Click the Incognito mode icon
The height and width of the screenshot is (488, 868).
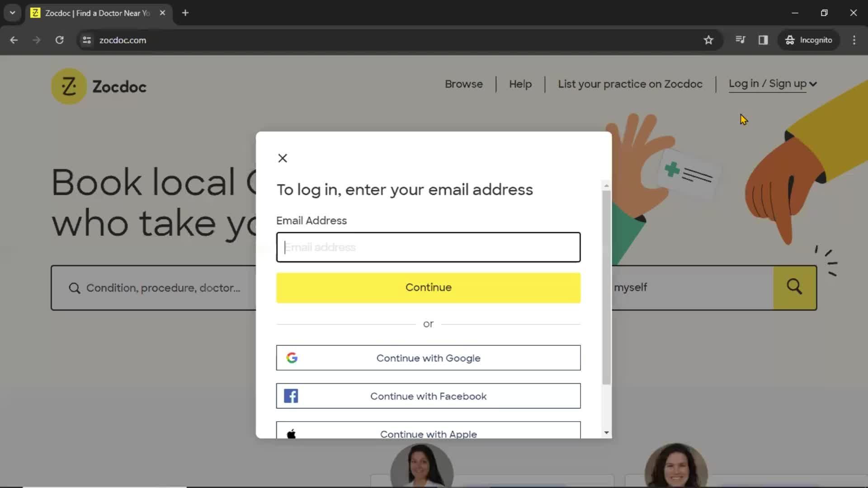(789, 40)
